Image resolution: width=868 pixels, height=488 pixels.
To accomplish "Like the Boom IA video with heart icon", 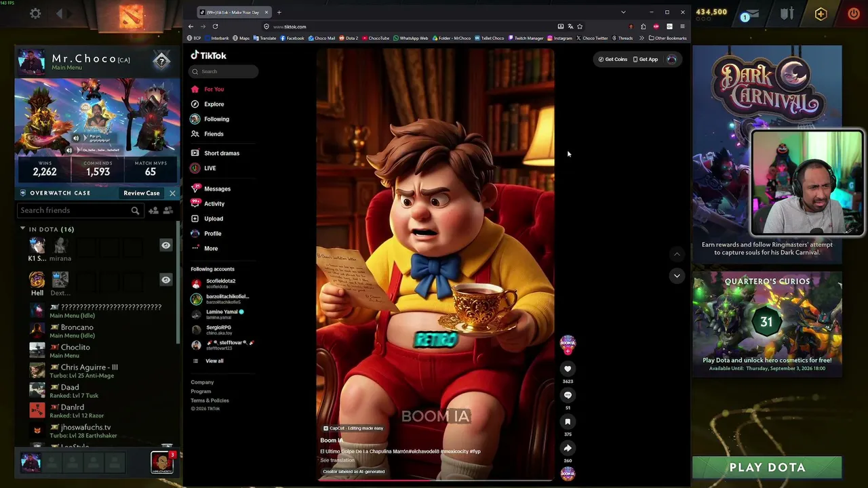I will click(568, 369).
